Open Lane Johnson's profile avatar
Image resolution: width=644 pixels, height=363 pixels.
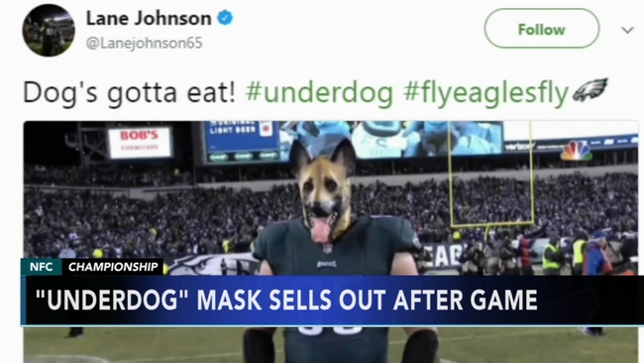point(49,30)
